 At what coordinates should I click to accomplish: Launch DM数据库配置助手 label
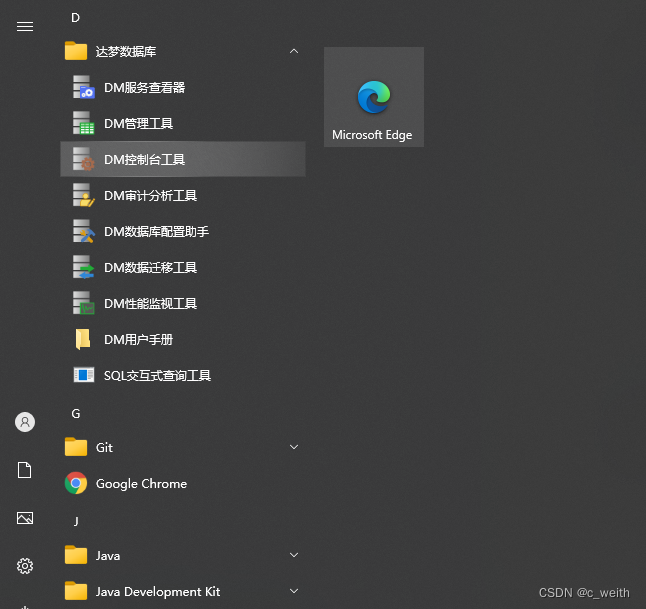[157, 232]
